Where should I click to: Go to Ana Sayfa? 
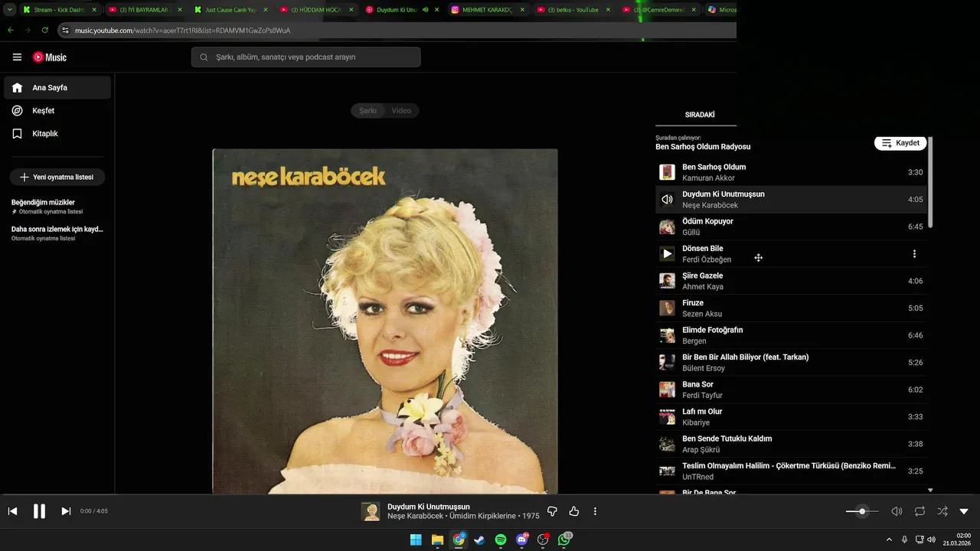pos(57,88)
